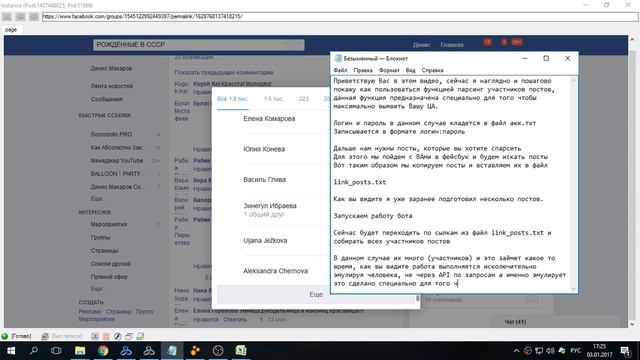The image size is (640, 360).
Task: Open round clock-like app on taskbar
Action: [218, 351]
